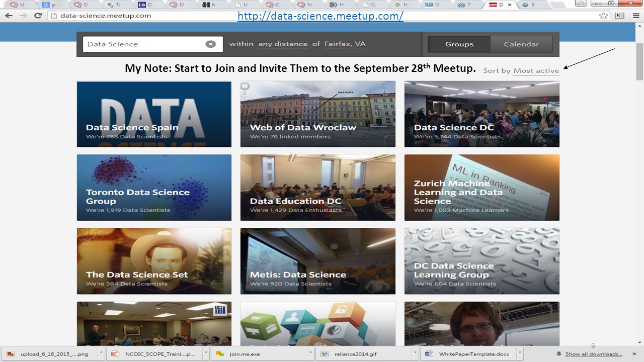Switch to the Google tab

50,5
